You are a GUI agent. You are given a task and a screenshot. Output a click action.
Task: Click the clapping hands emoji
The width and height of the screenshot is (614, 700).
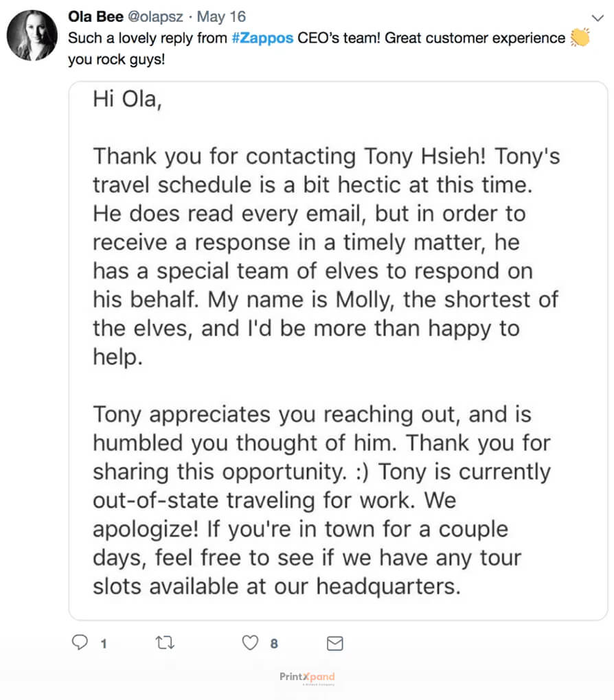580,38
